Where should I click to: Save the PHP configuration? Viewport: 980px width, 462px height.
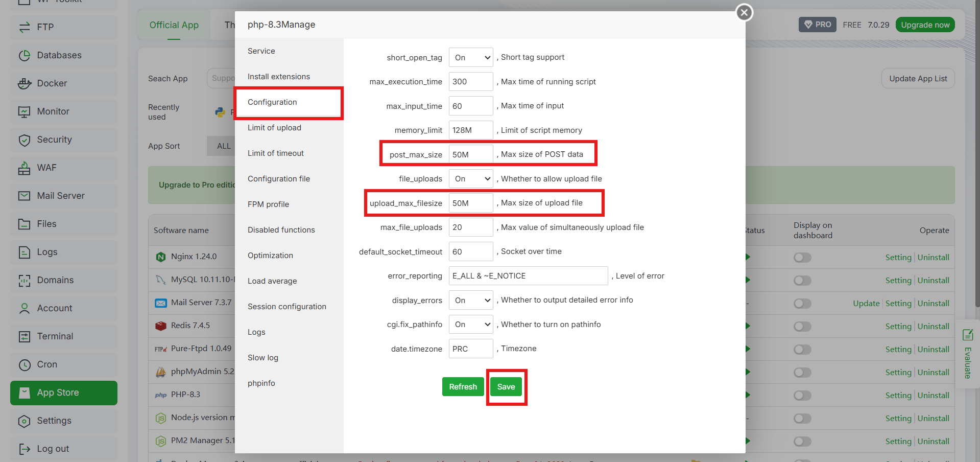(x=506, y=387)
